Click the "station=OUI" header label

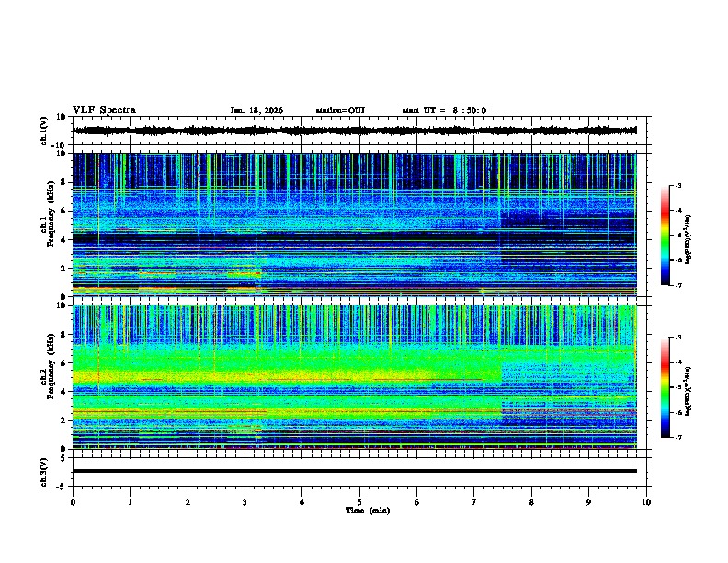pos(340,110)
